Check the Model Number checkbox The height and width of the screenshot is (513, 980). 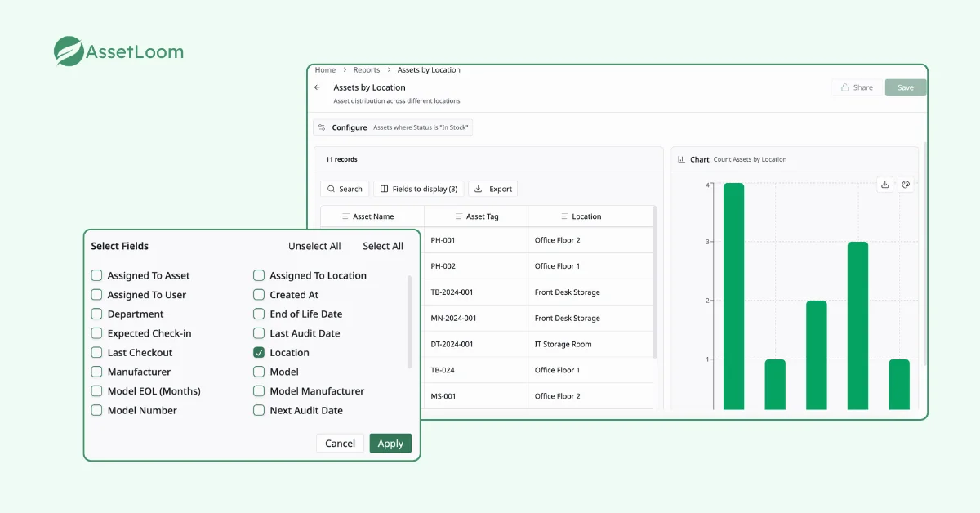click(96, 410)
